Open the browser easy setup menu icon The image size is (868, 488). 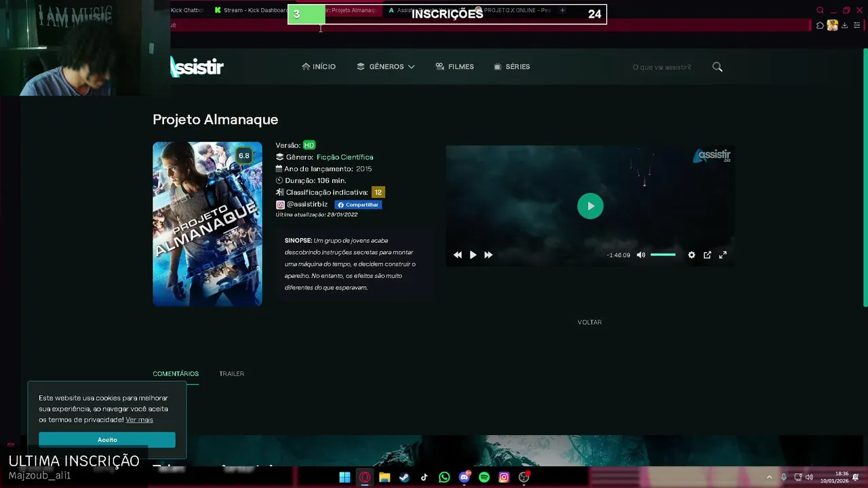pos(856,26)
